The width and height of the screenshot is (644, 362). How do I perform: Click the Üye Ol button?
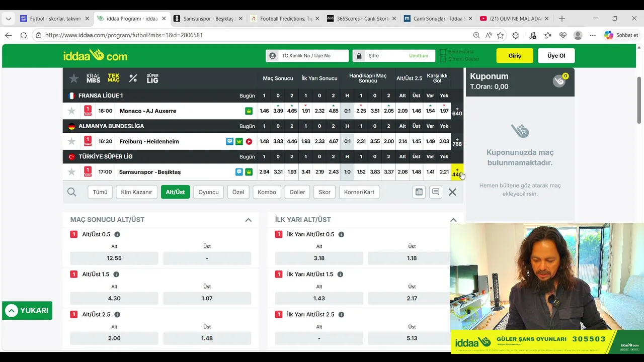(556, 56)
